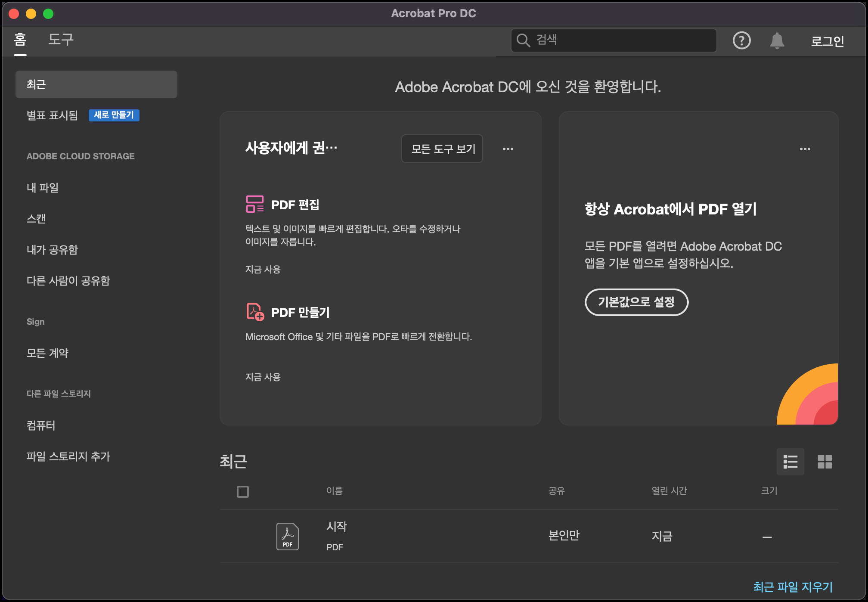Viewport: 868px width, 602px height.
Task: Switch to the 도구 tab
Action: tap(60, 40)
